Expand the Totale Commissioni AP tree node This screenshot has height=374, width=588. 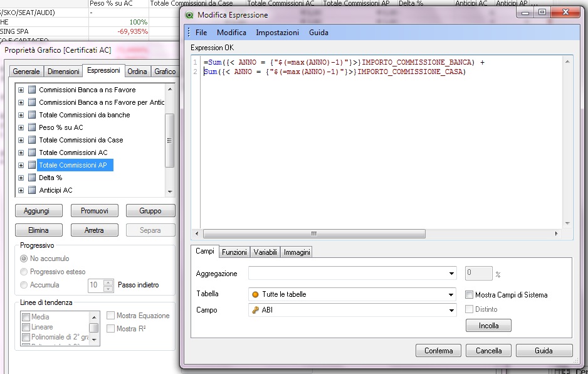(x=21, y=165)
